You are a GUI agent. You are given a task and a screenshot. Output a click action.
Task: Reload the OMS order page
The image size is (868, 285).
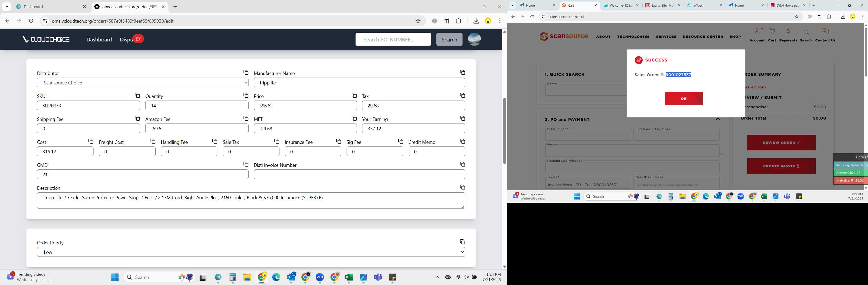(31, 21)
